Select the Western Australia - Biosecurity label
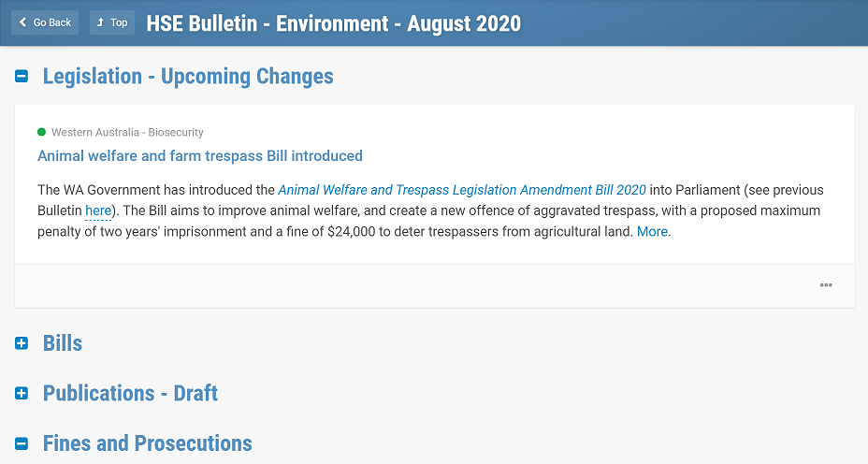868x464 pixels. 127,132
